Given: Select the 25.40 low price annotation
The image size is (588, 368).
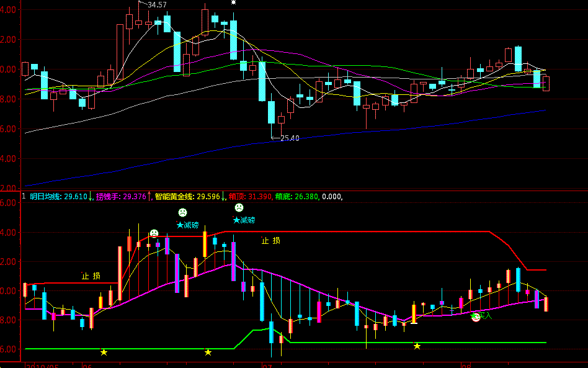Looking at the screenshot, I should click(x=290, y=138).
